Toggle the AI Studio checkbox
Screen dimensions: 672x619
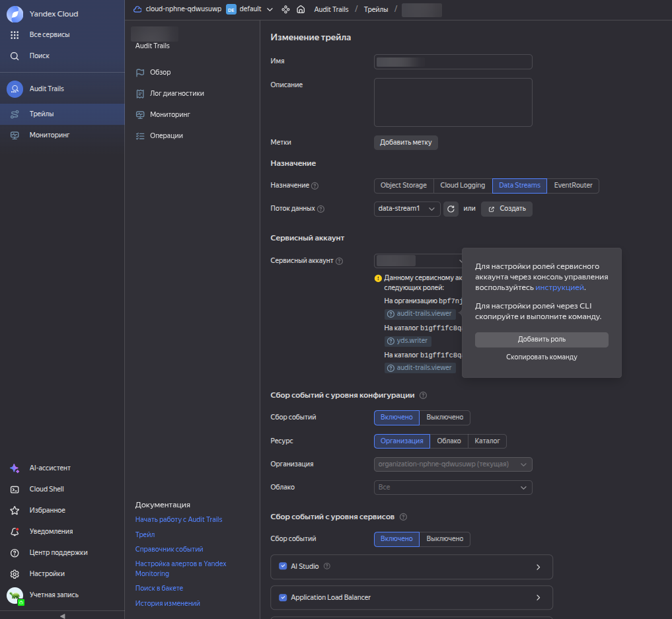click(283, 566)
